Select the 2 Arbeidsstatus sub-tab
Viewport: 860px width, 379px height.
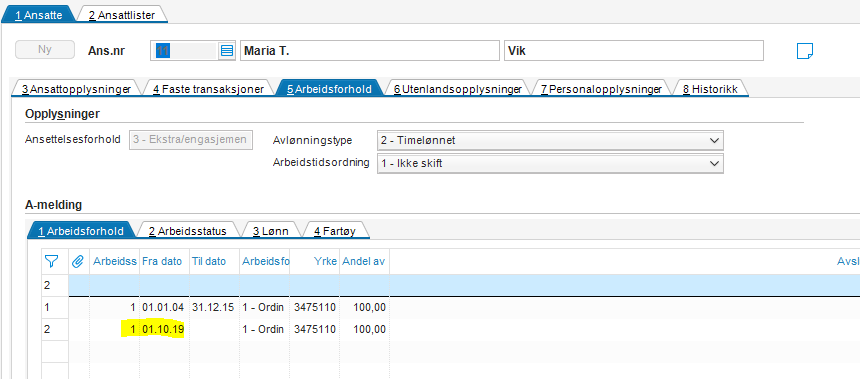pyautogui.click(x=188, y=231)
